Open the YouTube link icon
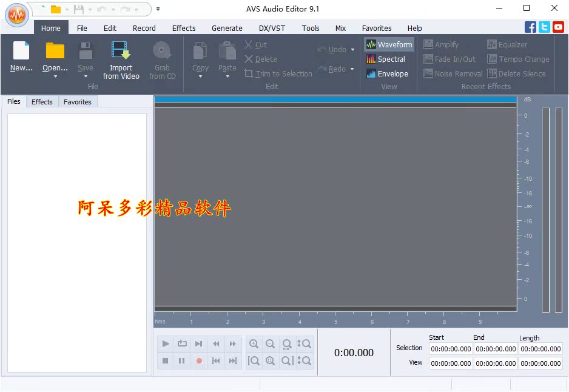Image resolution: width=569 pixels, height=392 pixels. tap(558, 27)
